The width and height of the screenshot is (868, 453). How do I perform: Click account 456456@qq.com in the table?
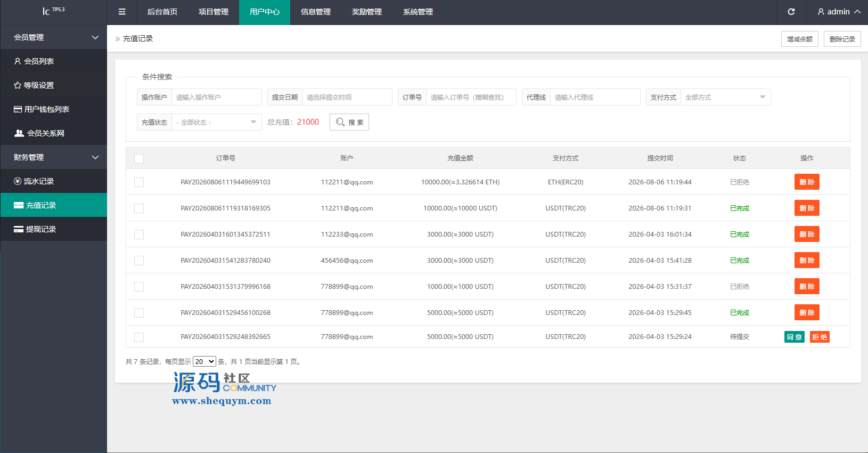[347, 261]
